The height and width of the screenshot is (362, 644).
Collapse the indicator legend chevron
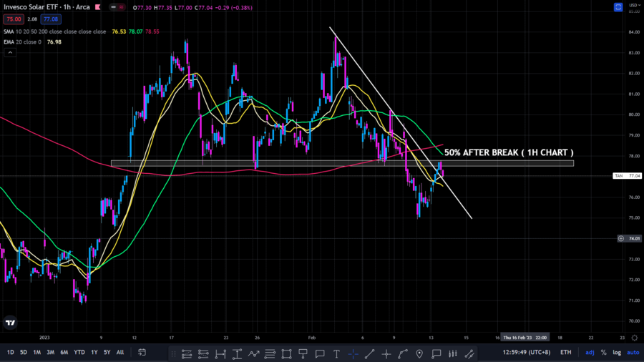pos(10,52)
